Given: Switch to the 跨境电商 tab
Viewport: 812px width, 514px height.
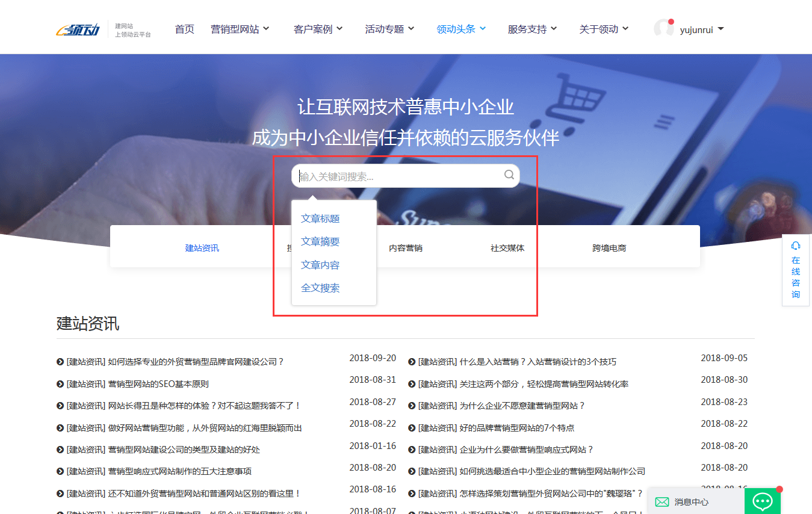Looking at the screenshot, I should pyautogui.click(x=609, y=247).
